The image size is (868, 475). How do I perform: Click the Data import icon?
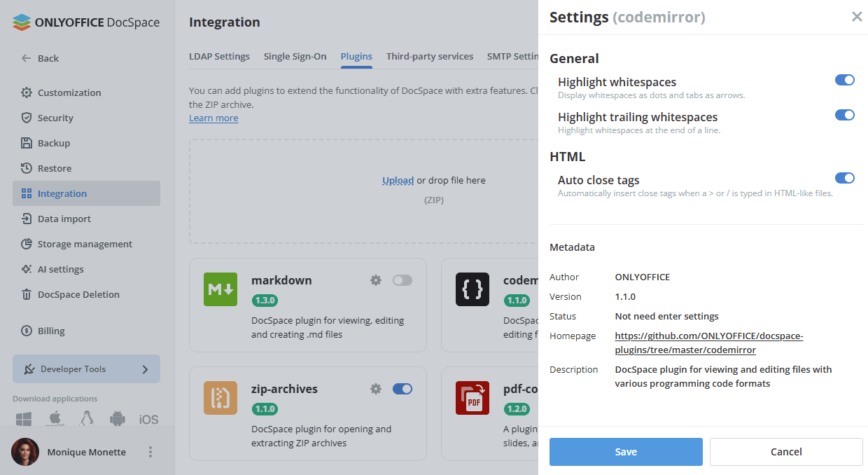[27, 219]
